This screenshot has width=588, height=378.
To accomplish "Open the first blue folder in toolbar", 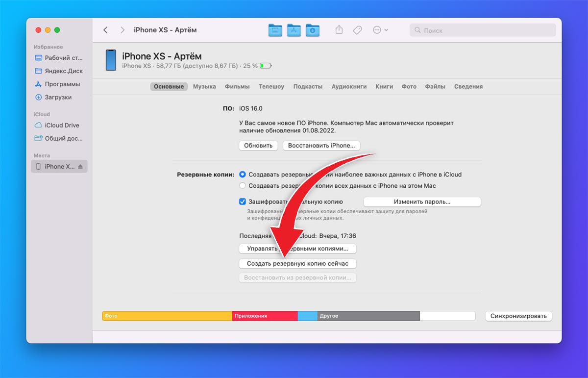I will point(275,30).
